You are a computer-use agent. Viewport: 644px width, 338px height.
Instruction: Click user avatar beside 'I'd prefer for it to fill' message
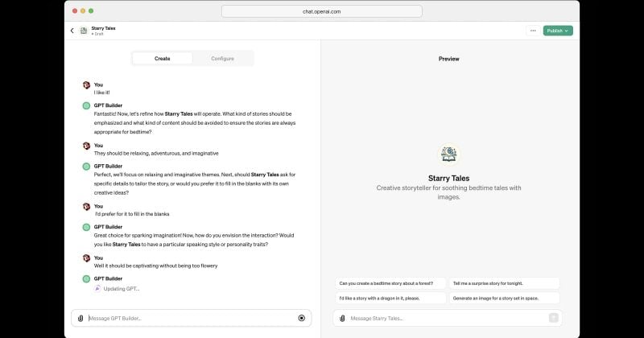tap(86, 207)
